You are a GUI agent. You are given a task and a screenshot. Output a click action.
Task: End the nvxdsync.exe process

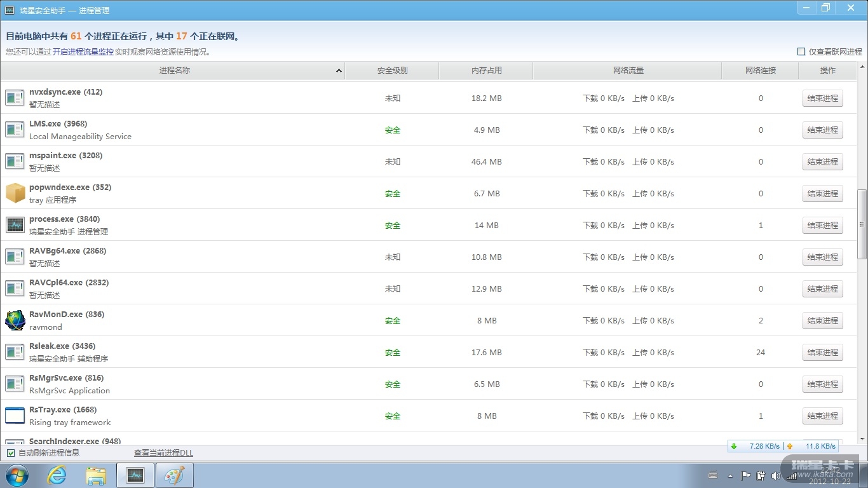tap(822, 98)
